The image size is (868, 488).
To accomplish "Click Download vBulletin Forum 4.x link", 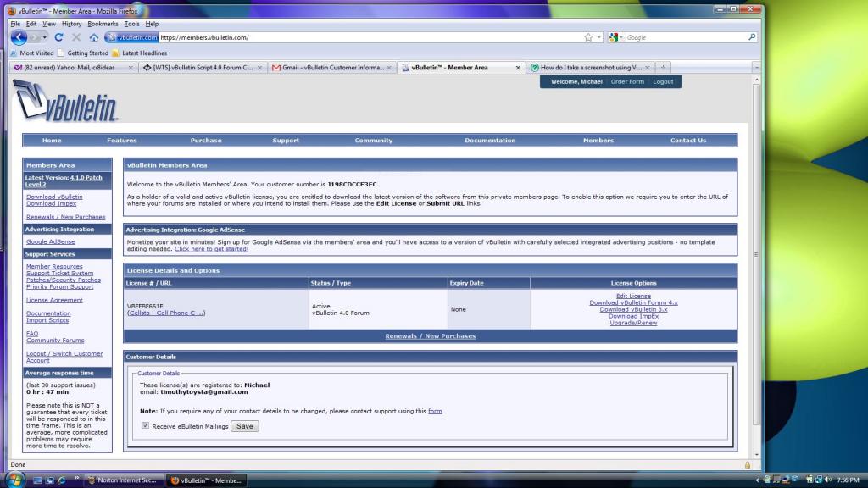I will tap(633, 302).
